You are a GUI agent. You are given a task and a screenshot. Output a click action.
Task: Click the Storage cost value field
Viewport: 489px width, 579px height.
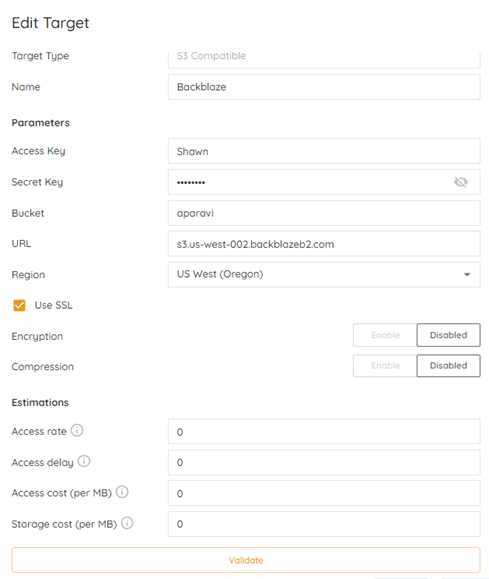[324, 524]
